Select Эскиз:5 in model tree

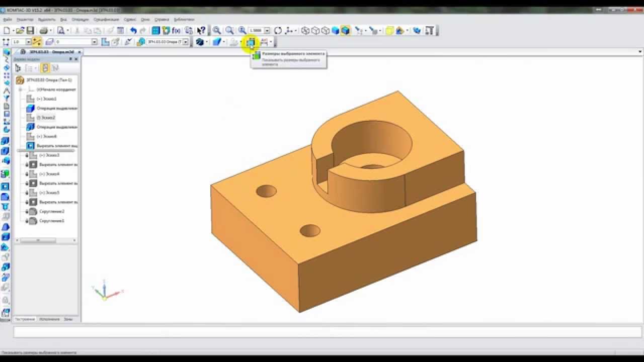[49, 193]
